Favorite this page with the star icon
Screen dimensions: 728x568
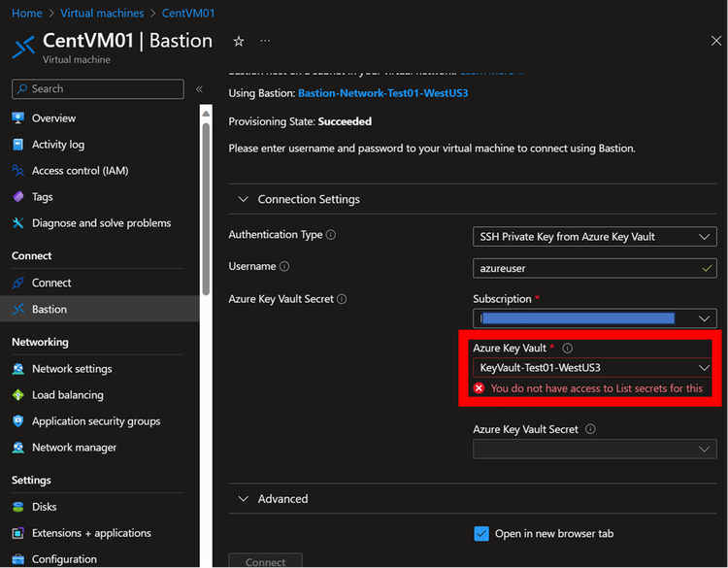pos(239,42)
